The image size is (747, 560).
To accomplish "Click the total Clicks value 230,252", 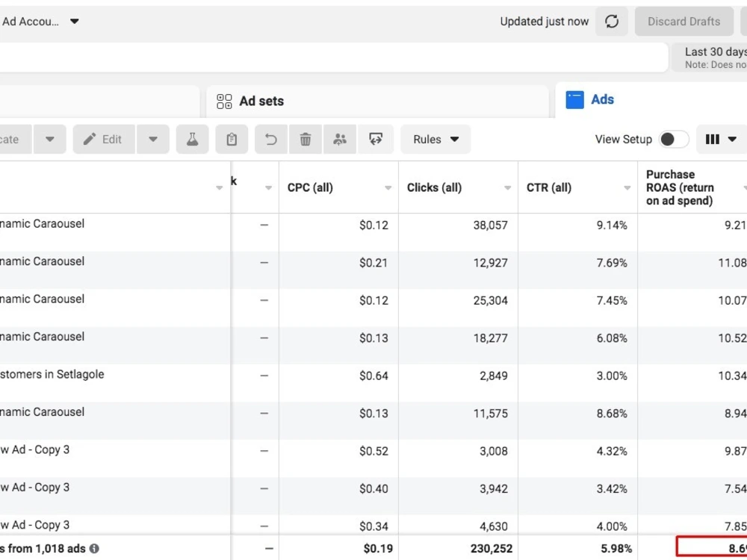I will pos(492,549).
